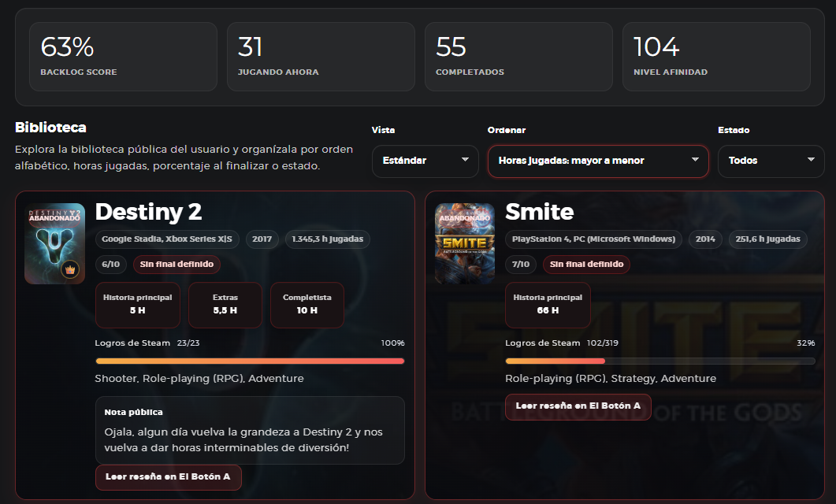Click Smite Historia principal 66 H box
836x504 pixels.
pyautogui.click(x=548, y=305)
